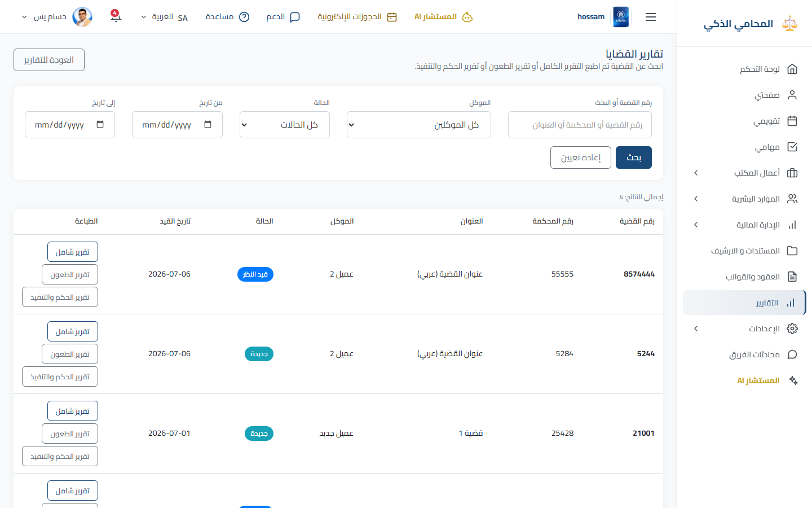The width and height of the screenshot is (812, 508).
Task: Open the hamburger menu icon
Action: 651,17
